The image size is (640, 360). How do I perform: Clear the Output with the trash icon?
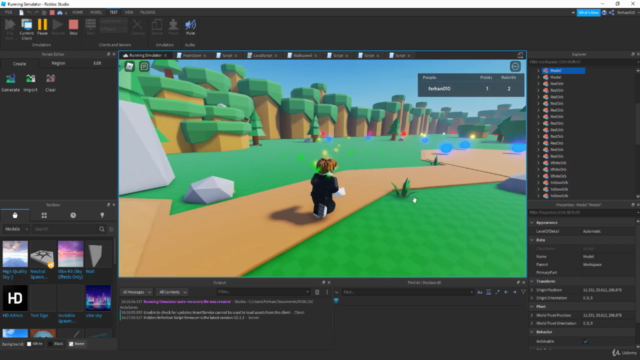[317, 292]
